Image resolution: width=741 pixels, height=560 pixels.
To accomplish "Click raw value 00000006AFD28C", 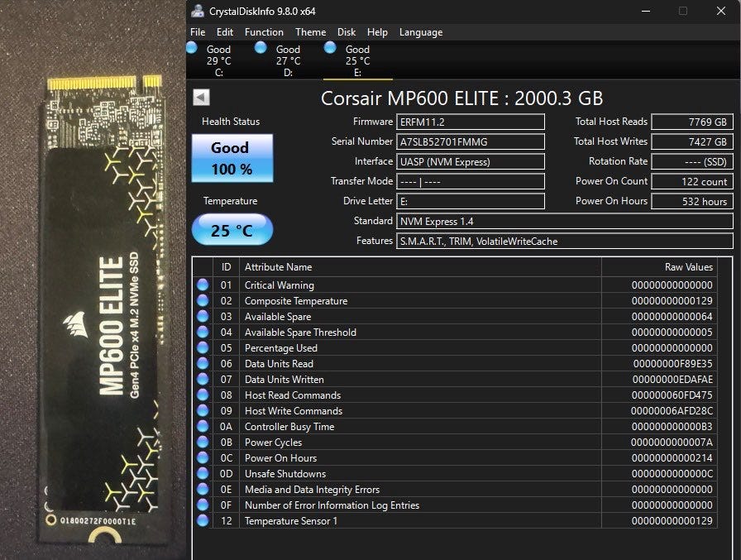I will pos(672,410).
